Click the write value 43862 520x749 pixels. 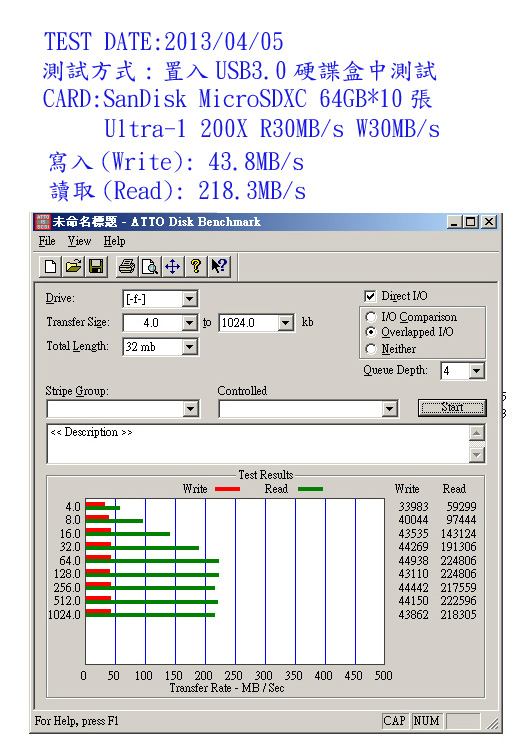[414, 615]
